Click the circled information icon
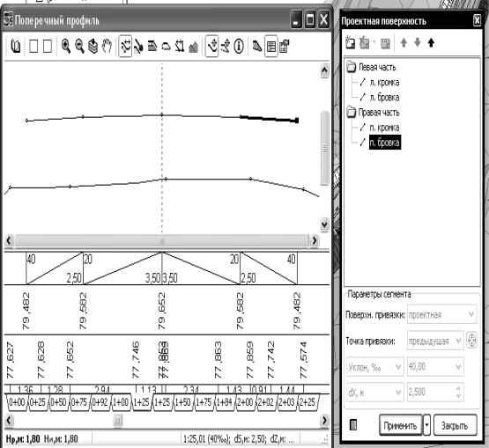Viewport: 489px width, 448px height. tap(239, 46)
